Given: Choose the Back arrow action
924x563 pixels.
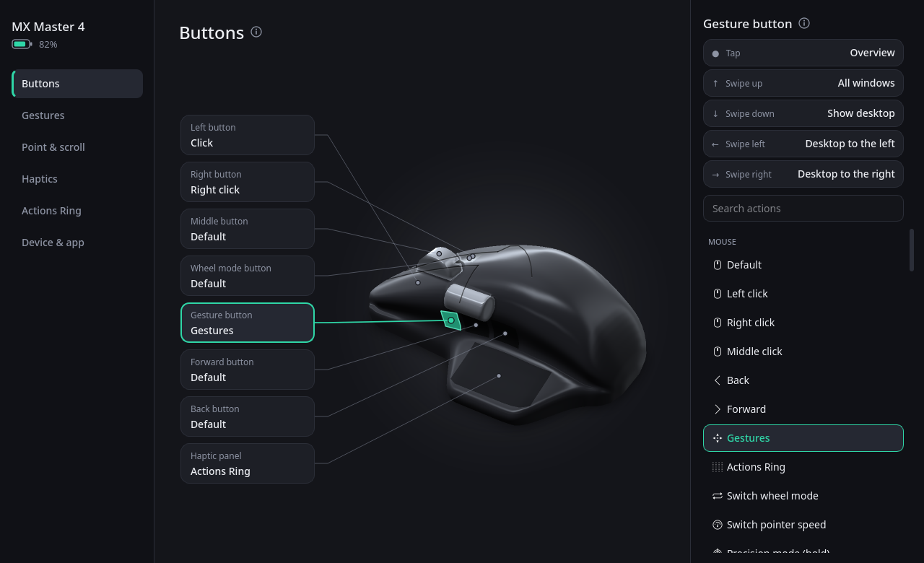Looking at the screenshot, I should pos(803,380).
